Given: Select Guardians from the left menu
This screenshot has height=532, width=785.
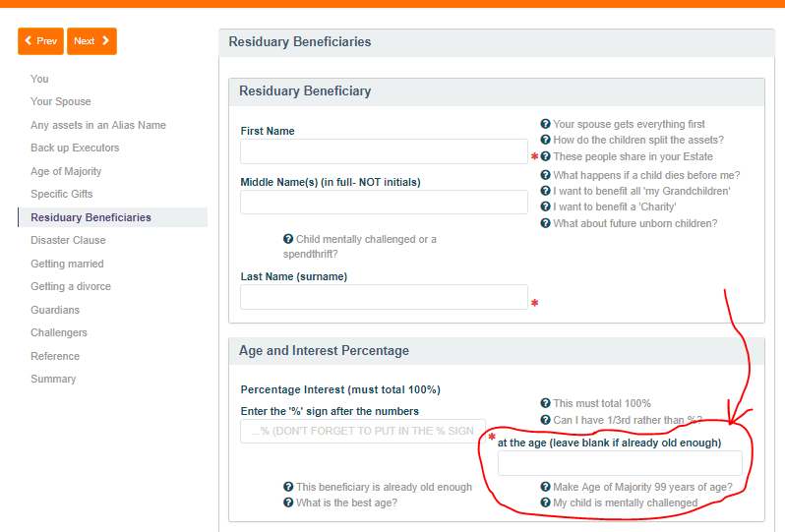Looking at the screenshot, I should 55,310.
